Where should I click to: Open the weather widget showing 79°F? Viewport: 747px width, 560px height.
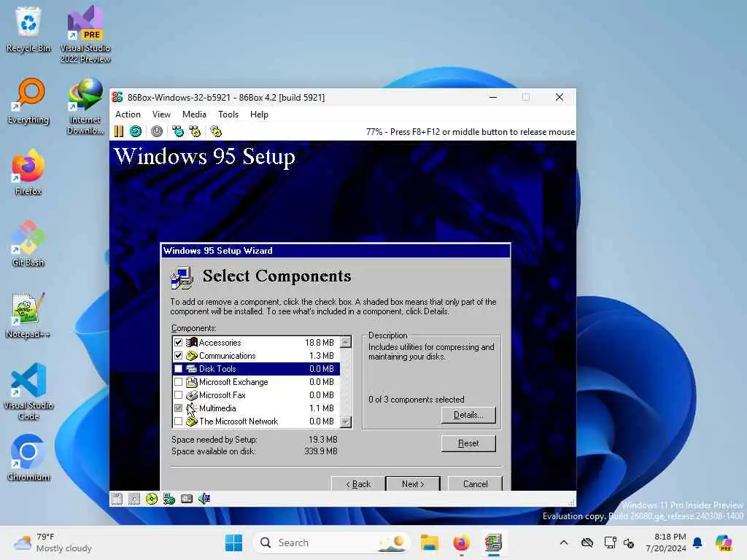coord(53,542)
